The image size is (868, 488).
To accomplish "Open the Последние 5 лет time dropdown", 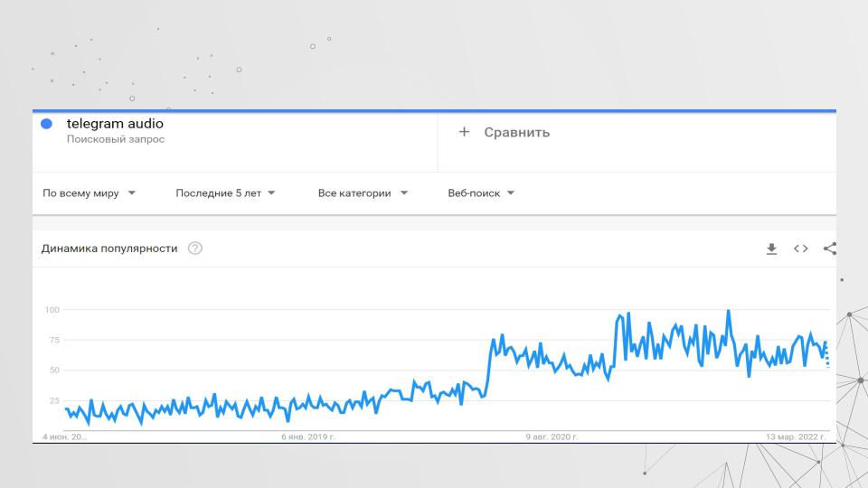I will coord(225,192).
